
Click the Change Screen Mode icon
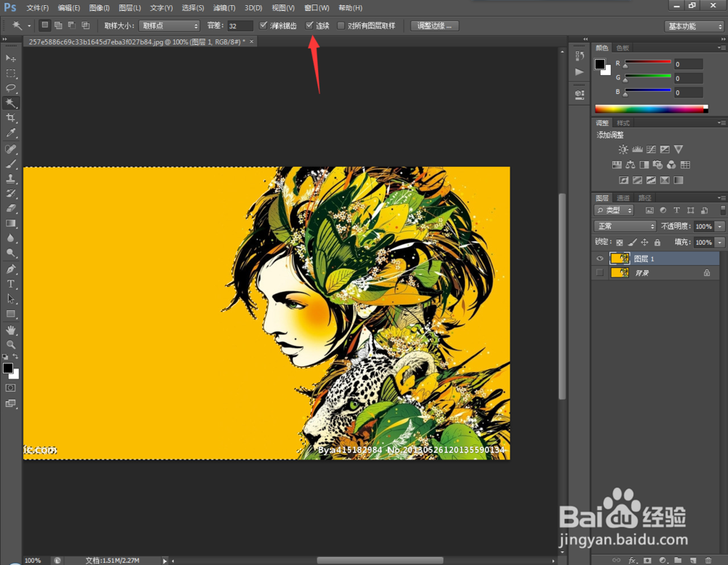(11, 403)
